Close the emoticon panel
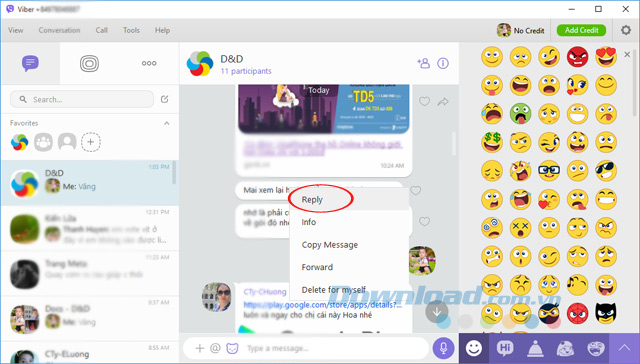Viewport: 640px width, 364px height. (627, 54)
